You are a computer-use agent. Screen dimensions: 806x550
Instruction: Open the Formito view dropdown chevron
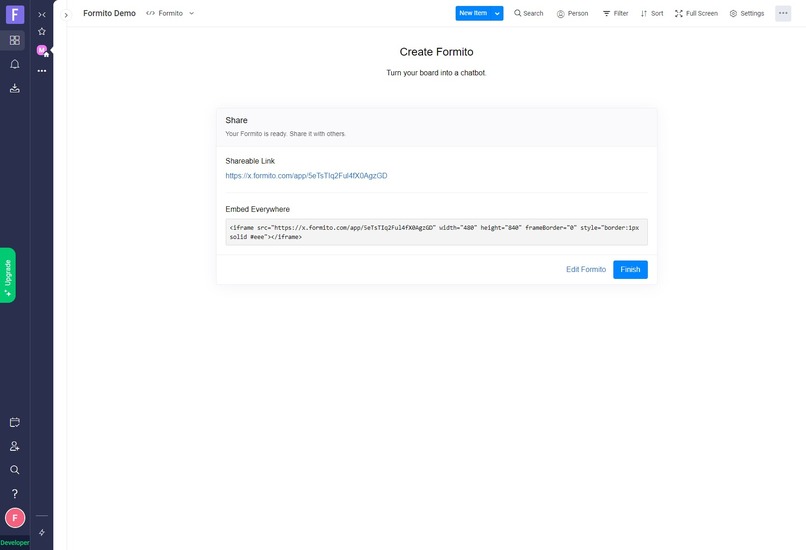[x=192, y=13]
